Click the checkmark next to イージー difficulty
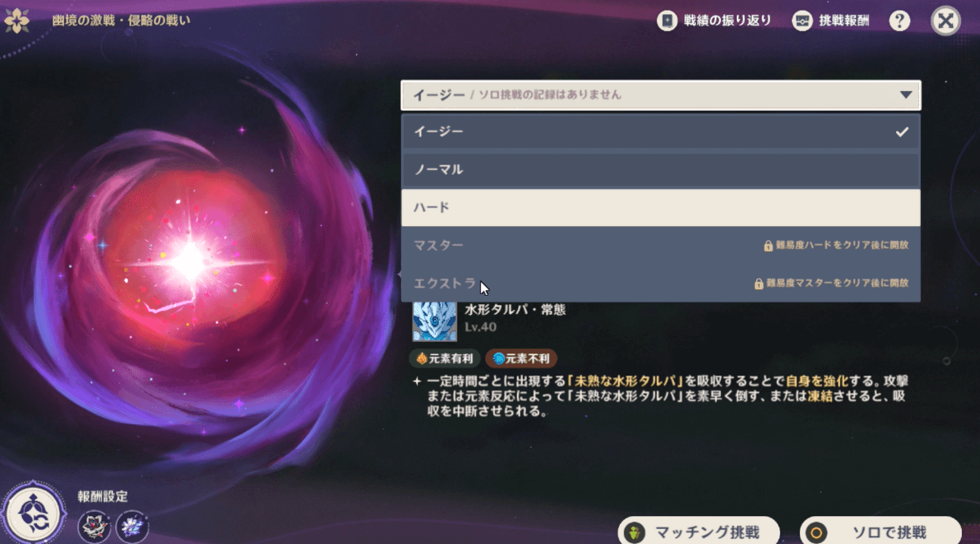 [x=903, y=131]
